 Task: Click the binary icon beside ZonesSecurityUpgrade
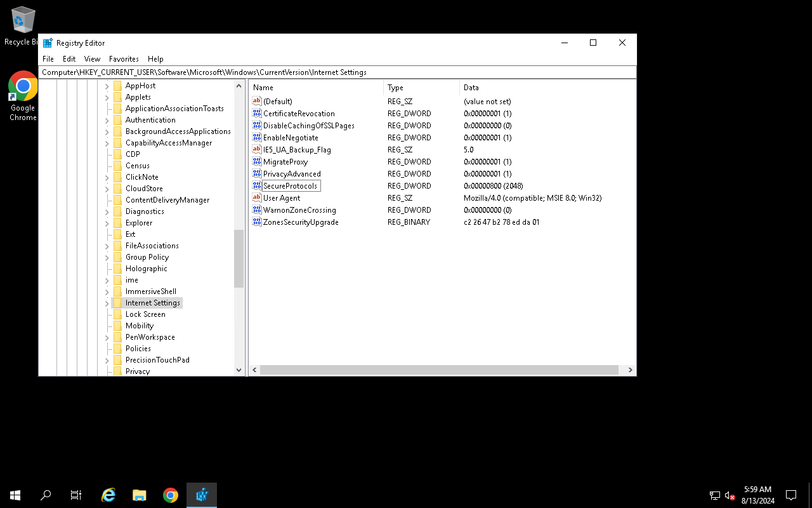[x=257, y=222]
